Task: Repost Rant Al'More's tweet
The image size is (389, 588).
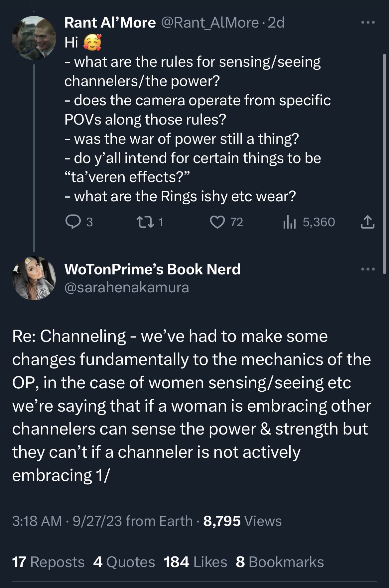Action: click(x=145, y=222)
